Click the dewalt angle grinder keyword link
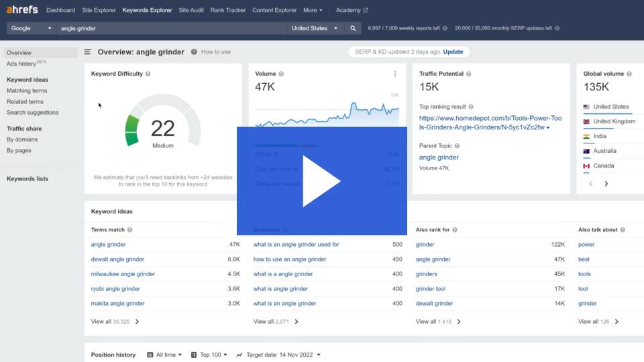This screenshot has height=362, width=644. pyautogui.click(x=117, y=259)
